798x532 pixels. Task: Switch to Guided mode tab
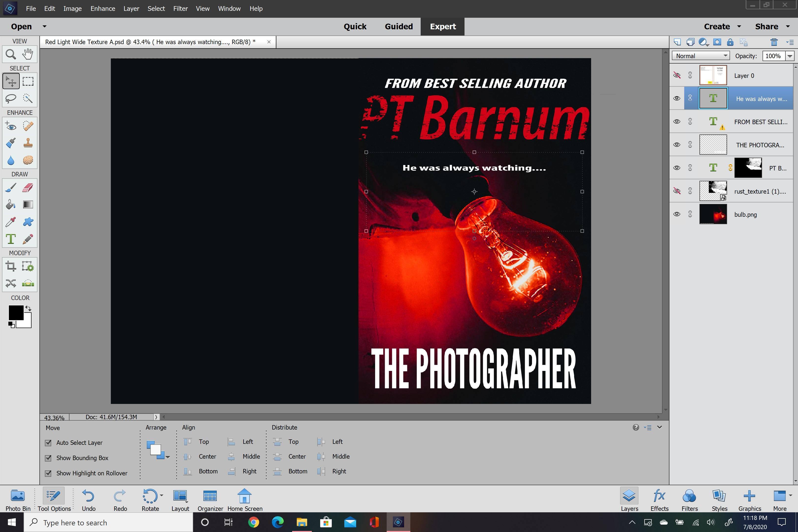[399, 26]
